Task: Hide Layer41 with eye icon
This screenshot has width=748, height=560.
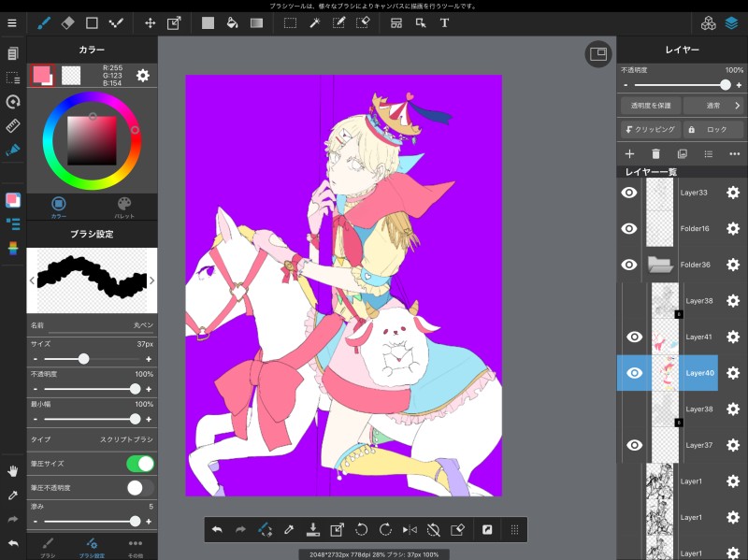Action: pyautogui.click(x=635, y=337)
